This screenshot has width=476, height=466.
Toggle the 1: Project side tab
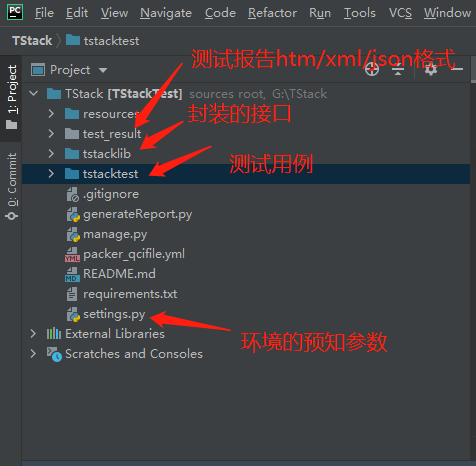pyautogui.click(x=12, y=97)
